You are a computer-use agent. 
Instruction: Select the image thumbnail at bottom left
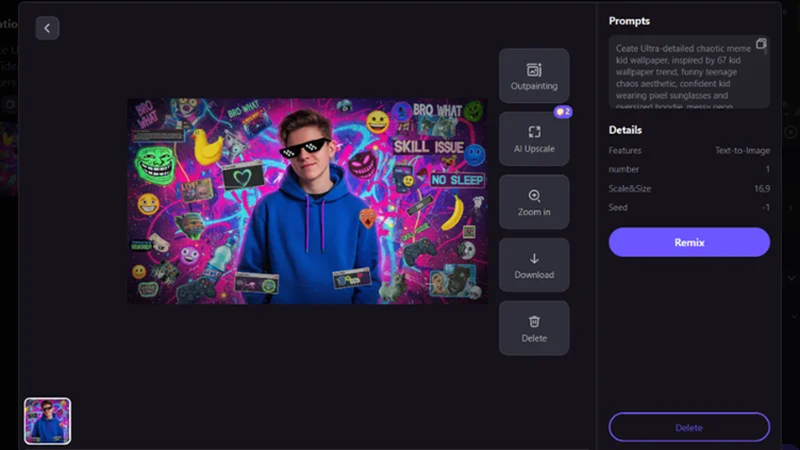(47, 421)
